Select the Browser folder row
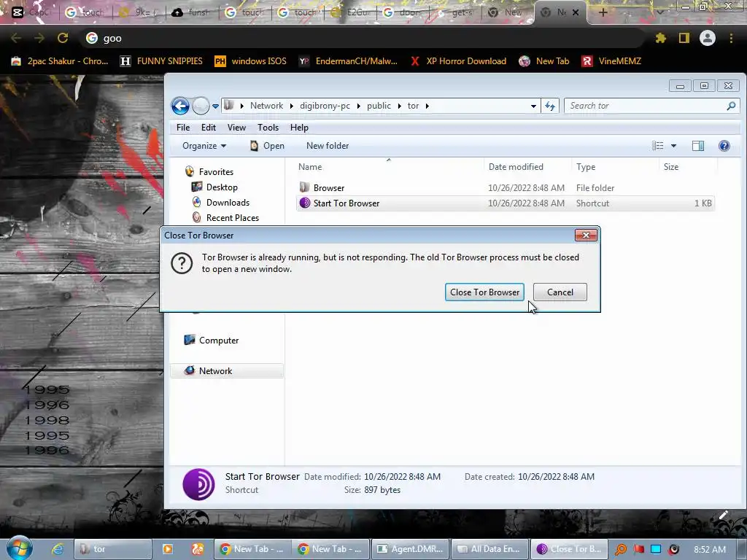 505,187
